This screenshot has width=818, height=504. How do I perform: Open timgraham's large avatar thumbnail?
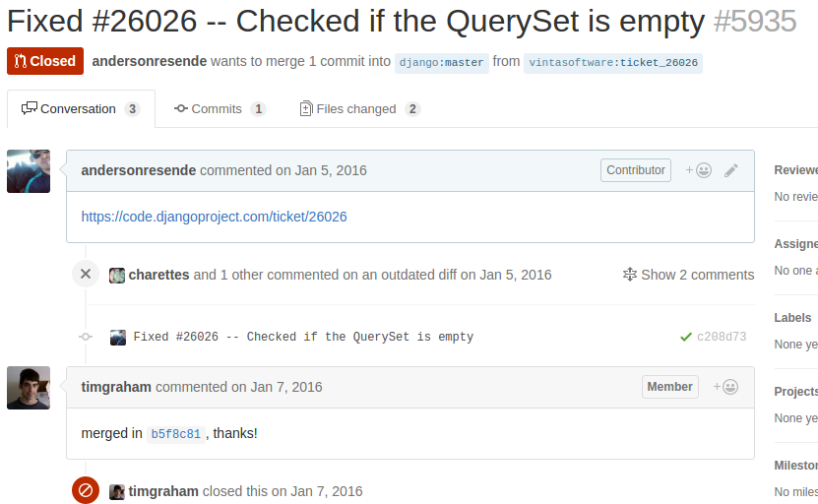(x=29, y=388)
